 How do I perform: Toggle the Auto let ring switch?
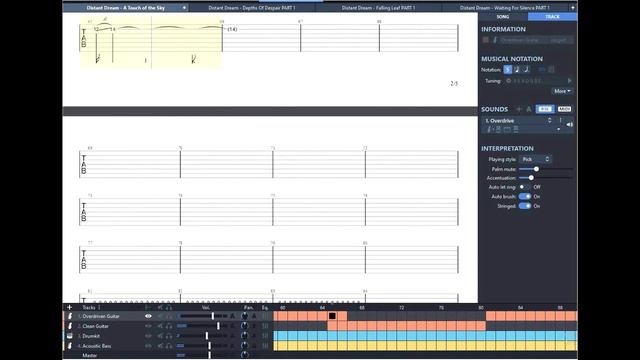pos(524,187)
